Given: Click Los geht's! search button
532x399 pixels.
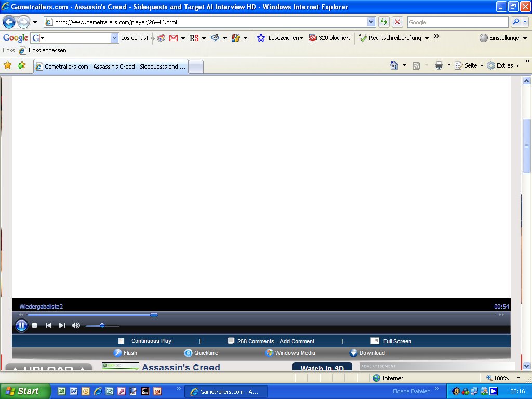Looking at the screenshot, I should click(x=135, y=38).
